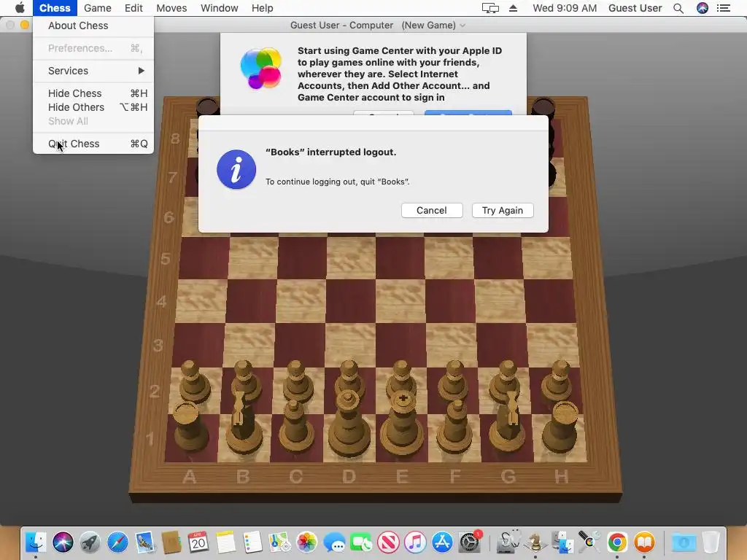Viewport: 747px width, 560px height.
Task: Open Launchpad rocket icon in Dock
Action: click(90, 542)
